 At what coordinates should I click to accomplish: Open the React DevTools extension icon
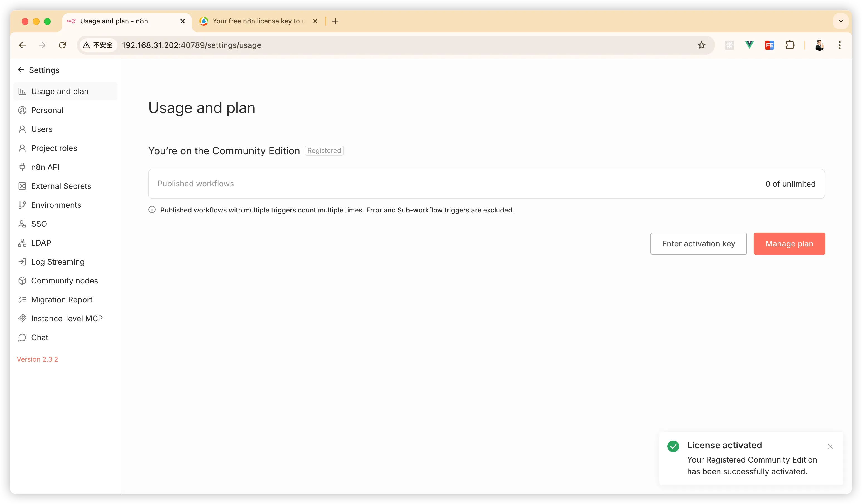click(729, 45)
